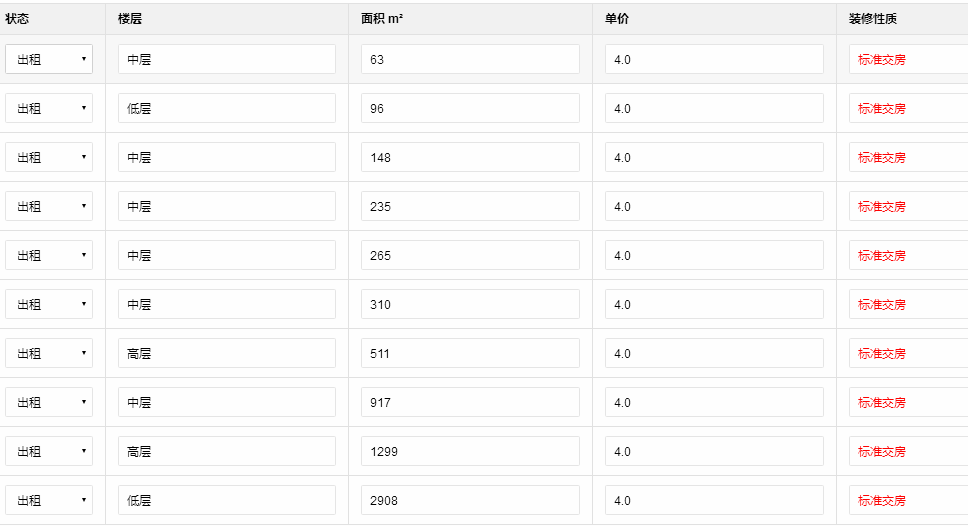Select the area field showing 235

[470, 207]
